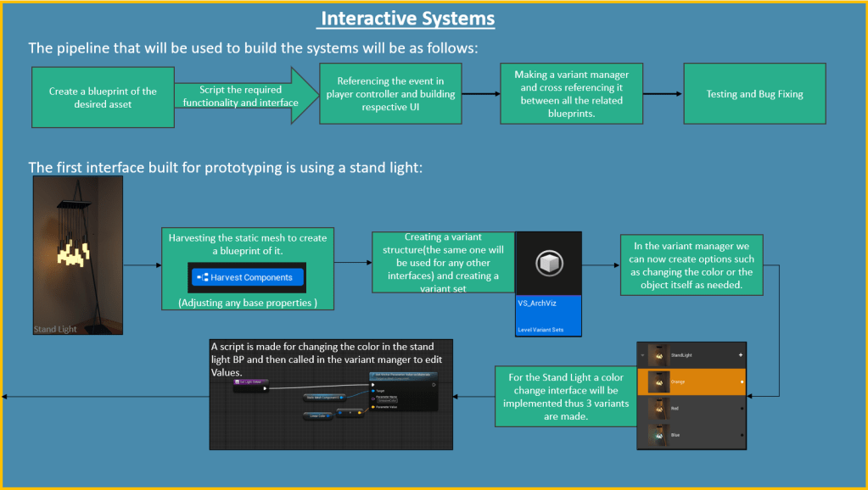
Task: Select the Static Mesh Component variable node
Action: [x=324, y=397]
